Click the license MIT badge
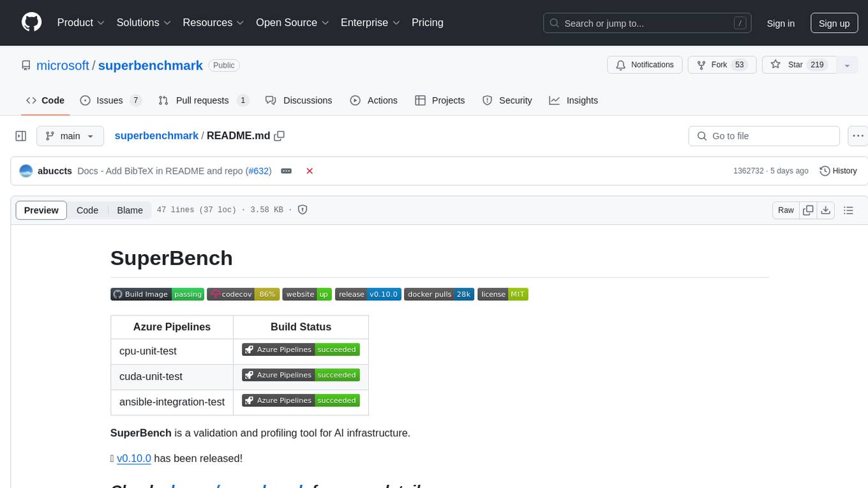 click(503, 294)
